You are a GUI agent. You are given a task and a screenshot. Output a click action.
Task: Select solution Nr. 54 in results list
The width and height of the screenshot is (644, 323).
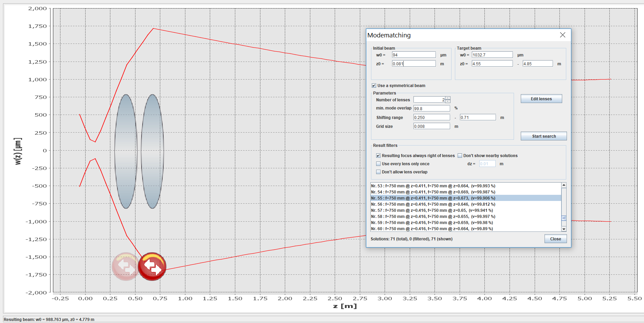[x=466, y=192]
